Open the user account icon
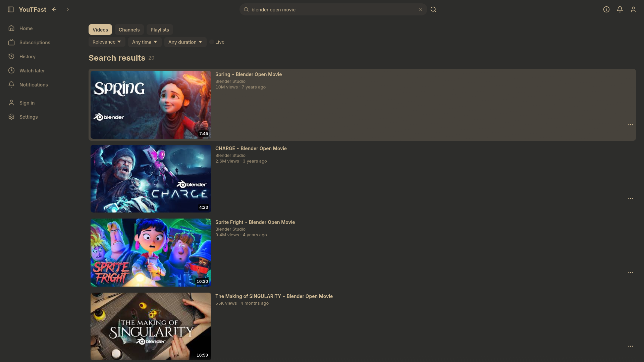Image resolution: width=644 pixels, height=362 pixels. 633,9
